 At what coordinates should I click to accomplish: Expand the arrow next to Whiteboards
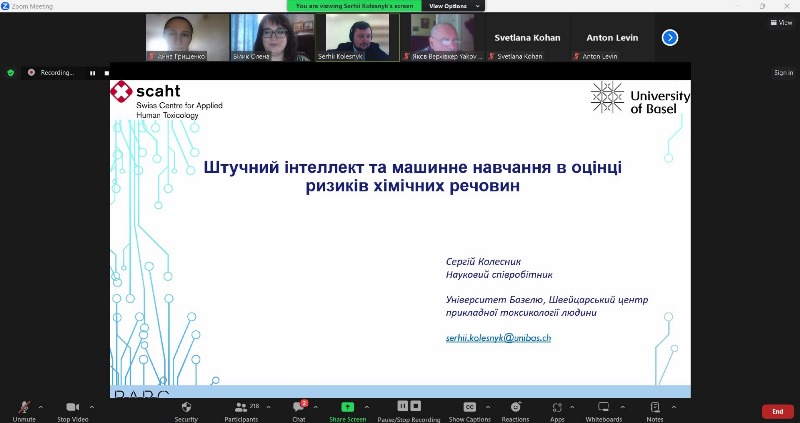click(622, 407)
